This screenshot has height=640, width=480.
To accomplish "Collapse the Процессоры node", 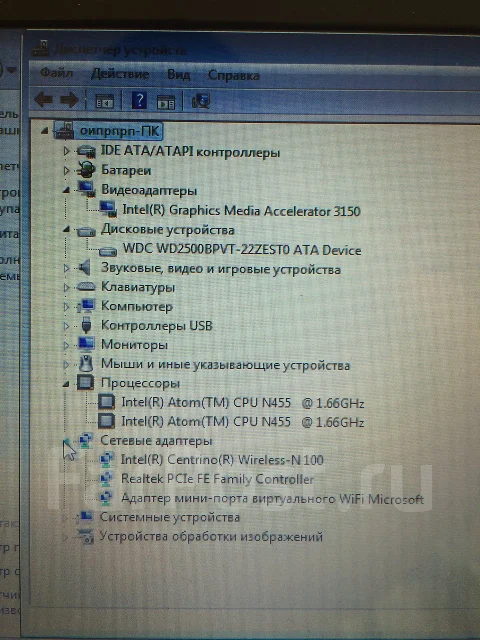I will tap(66, 384).
